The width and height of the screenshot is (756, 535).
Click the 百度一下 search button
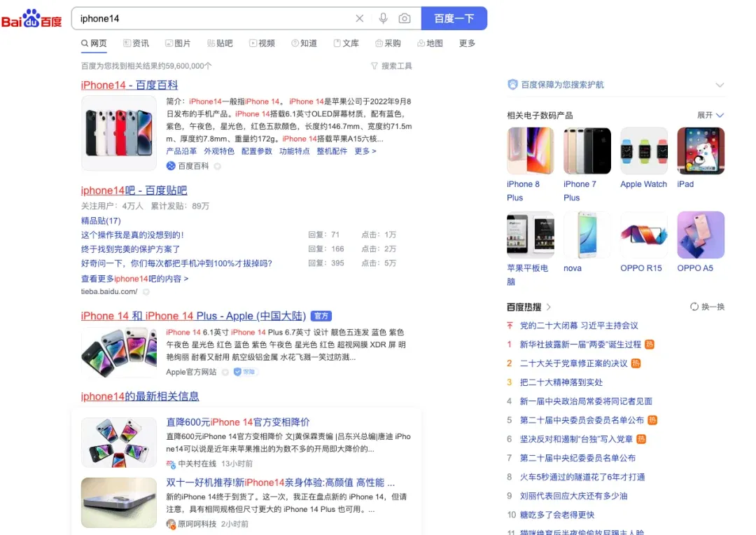[x=454, y=18]
